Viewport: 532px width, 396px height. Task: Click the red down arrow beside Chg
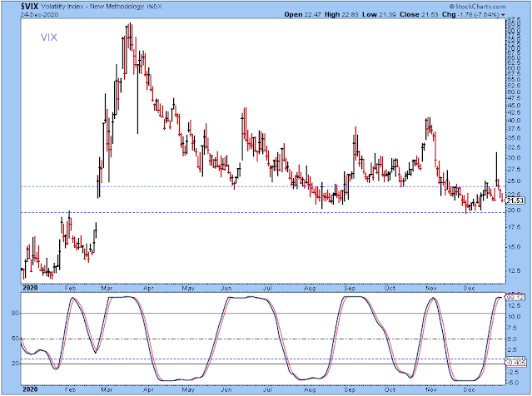tap(503, 15)
